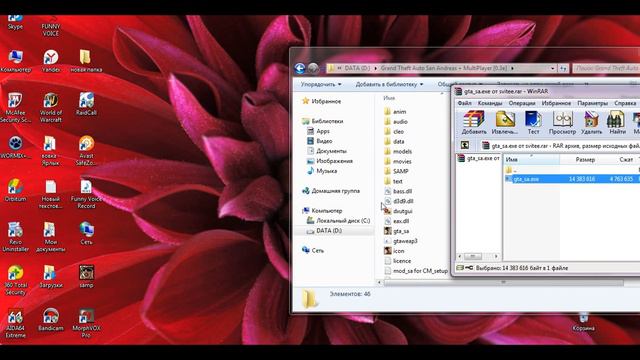640x360 pixels.
Task: Open the Skype desktop shortcut
Action: click(x=15, y=22)
